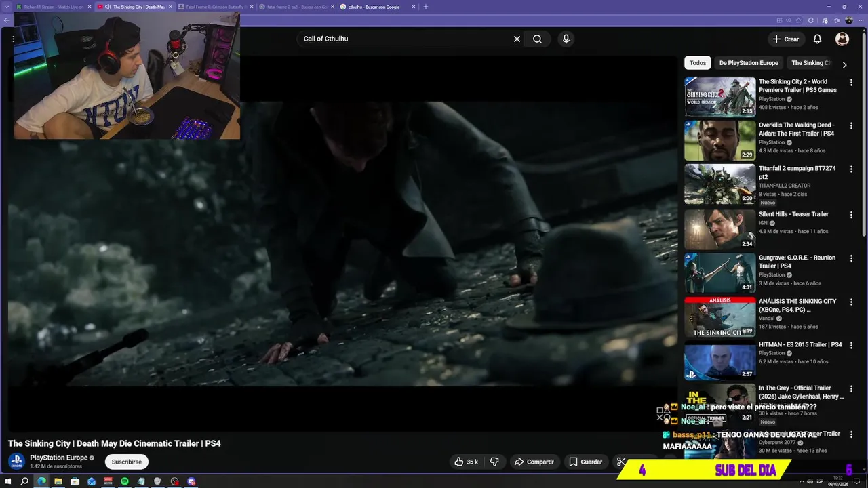Open Microsoft Store from taskbar
Screen dimensions: 868x488
click(75, 481)
